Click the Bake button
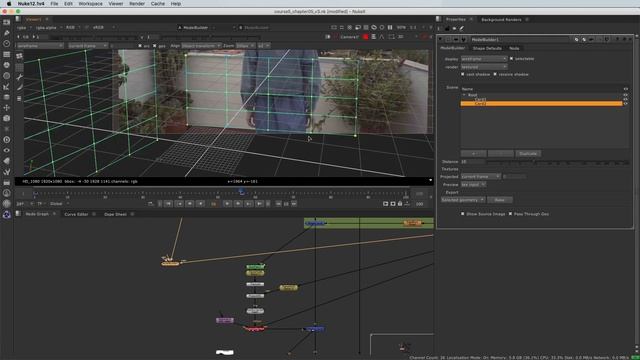Viewport: 640px width, 360px height. tap(500, 200)
